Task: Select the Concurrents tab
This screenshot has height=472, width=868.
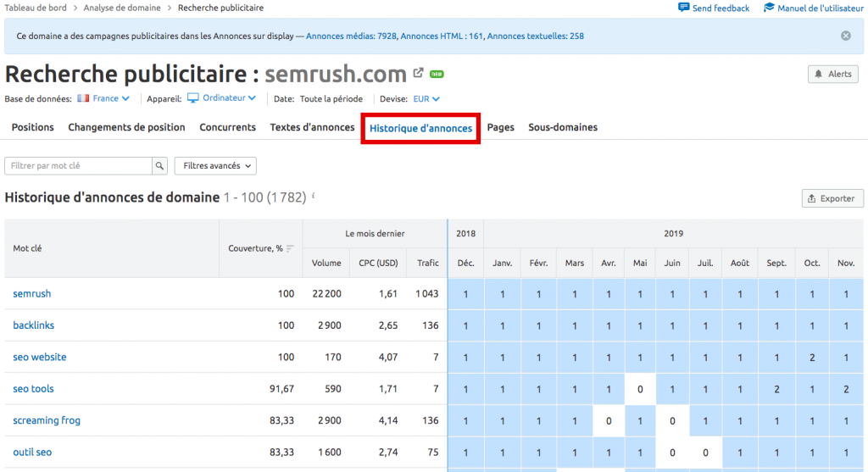Action: [227, 127]
